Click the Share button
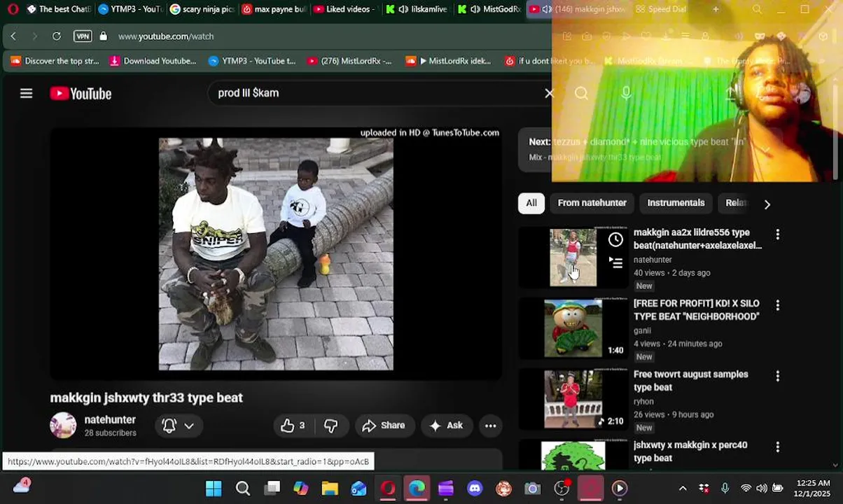This screenshot has height=504, width=843. 383,426
